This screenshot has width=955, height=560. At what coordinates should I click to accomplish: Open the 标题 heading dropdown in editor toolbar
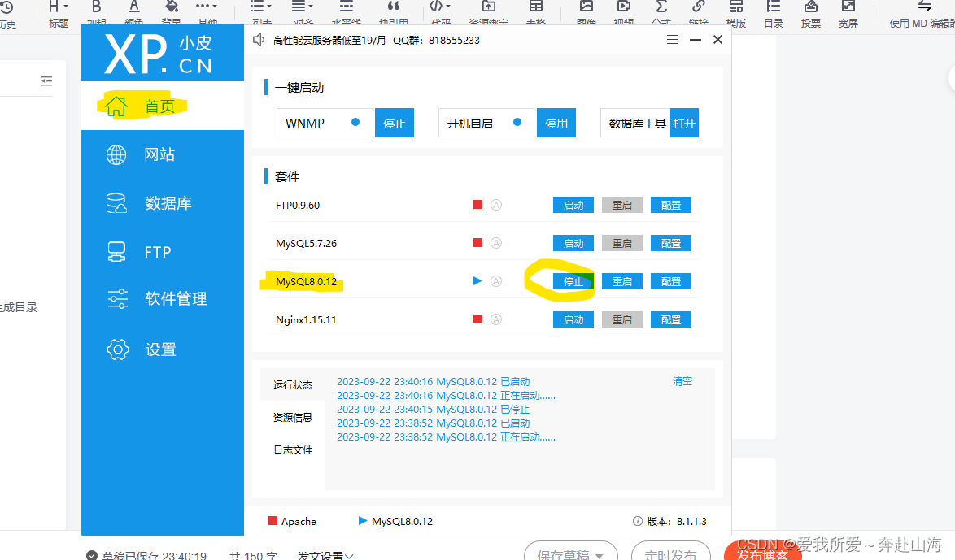point(59,13)
